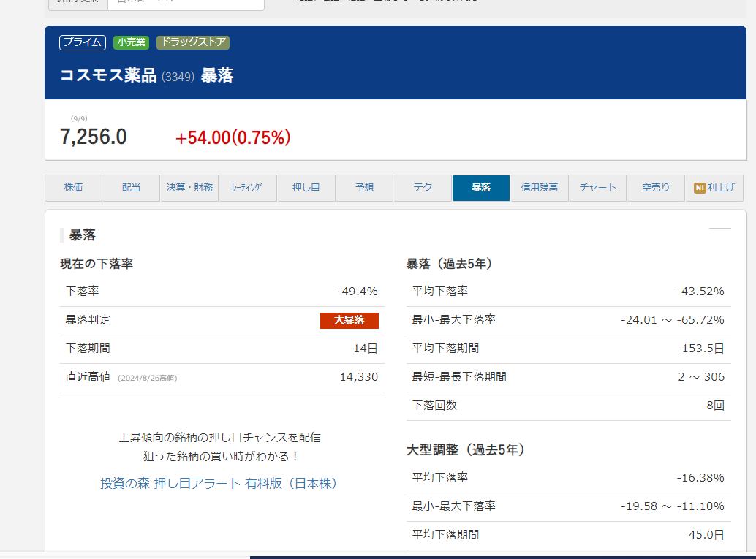Go to the 押し目 tab
This screenshot has height=559, width=756.
pos(306,188)
